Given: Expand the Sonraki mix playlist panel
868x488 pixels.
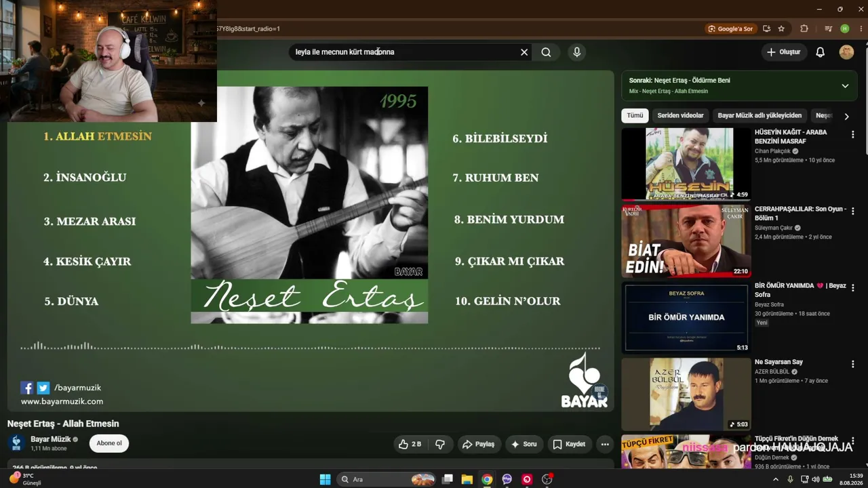Looking at the screenshot, I should [845, 86].
